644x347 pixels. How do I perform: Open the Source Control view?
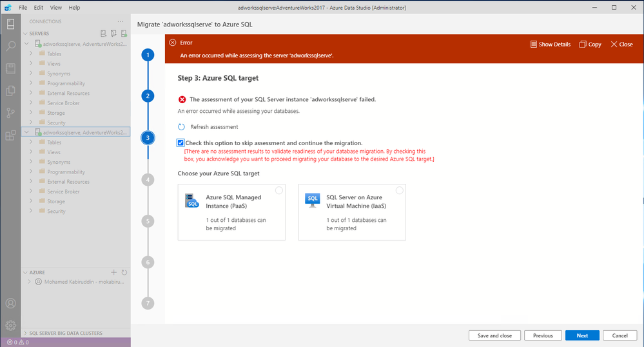(11, 113)
